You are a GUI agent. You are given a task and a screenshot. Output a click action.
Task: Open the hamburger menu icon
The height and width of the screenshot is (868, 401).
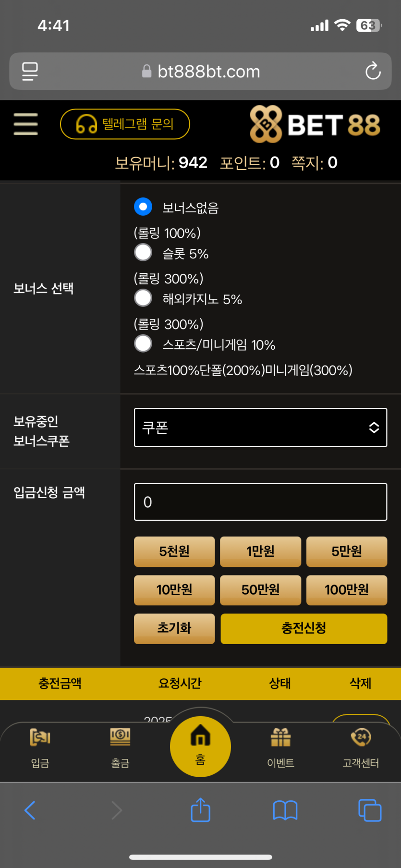pyautogui.click(x=25, y=124)
